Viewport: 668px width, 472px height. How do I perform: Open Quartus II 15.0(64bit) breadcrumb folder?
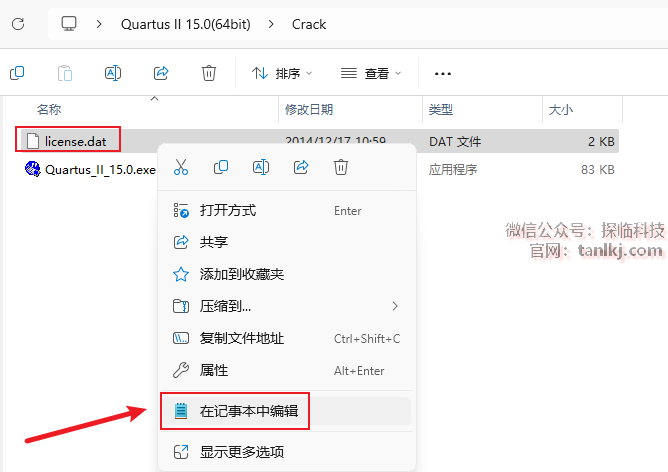(186, 24)
